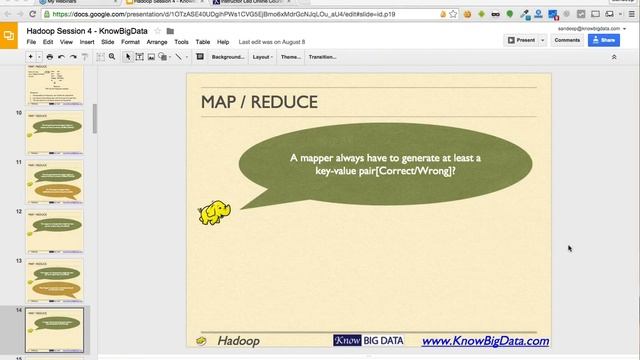Click the presentation title Hadoop Session 4 - KnowBigData

point(87,31)
